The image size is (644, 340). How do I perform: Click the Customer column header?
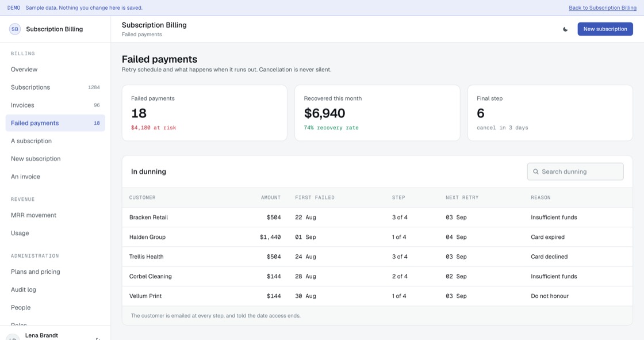(x=143, y=198)
